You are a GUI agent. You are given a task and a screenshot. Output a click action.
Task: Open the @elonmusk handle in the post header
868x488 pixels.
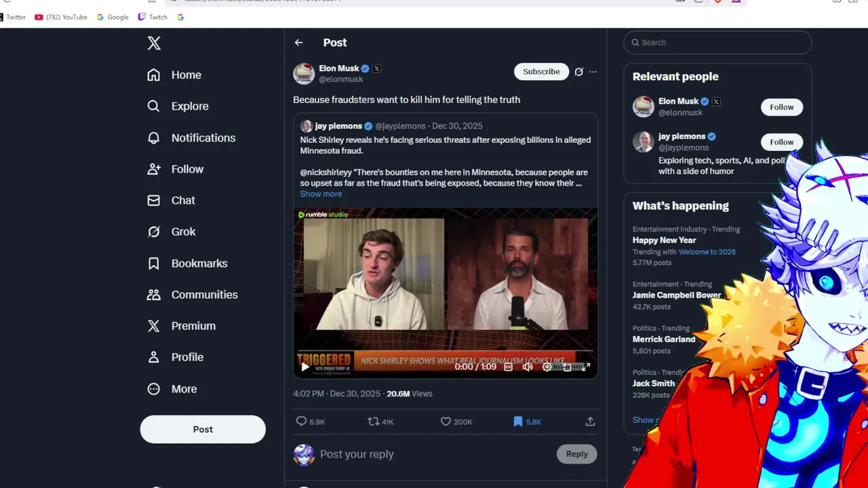tap(341, 79)
